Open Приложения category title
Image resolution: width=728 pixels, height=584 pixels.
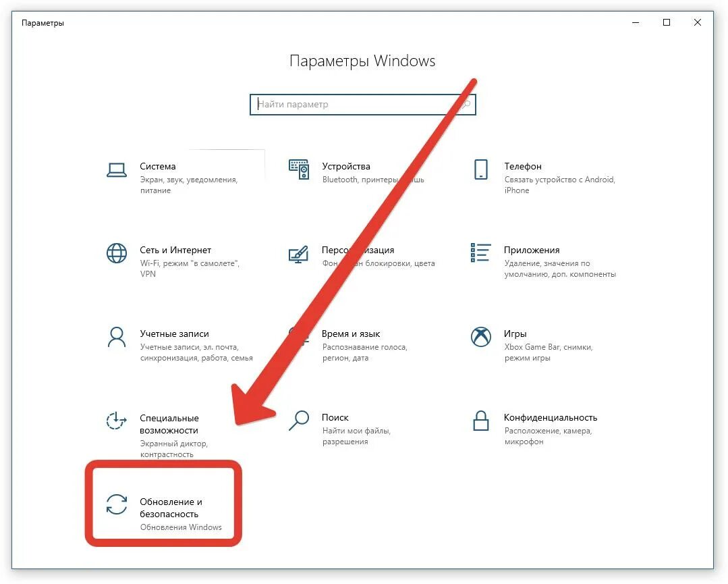coord(532,250)
